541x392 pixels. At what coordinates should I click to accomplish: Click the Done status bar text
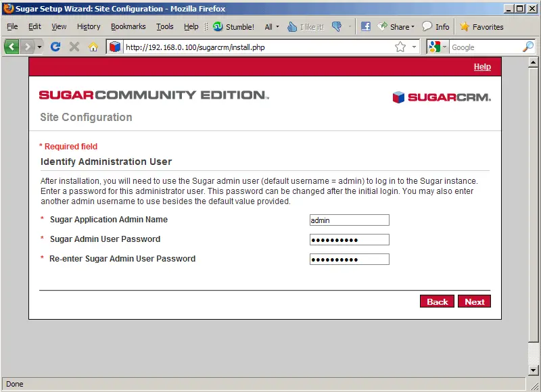pos(14,384)
